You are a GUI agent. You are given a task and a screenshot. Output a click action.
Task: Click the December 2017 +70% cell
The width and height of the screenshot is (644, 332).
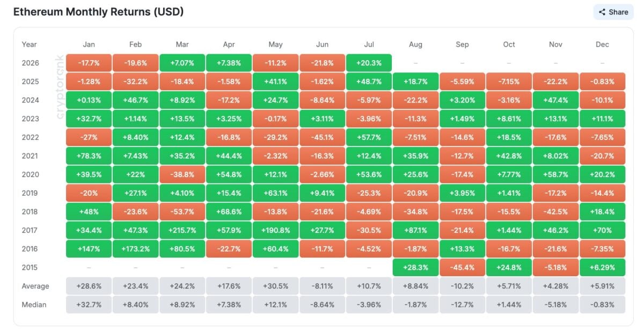tap(602, 230)
